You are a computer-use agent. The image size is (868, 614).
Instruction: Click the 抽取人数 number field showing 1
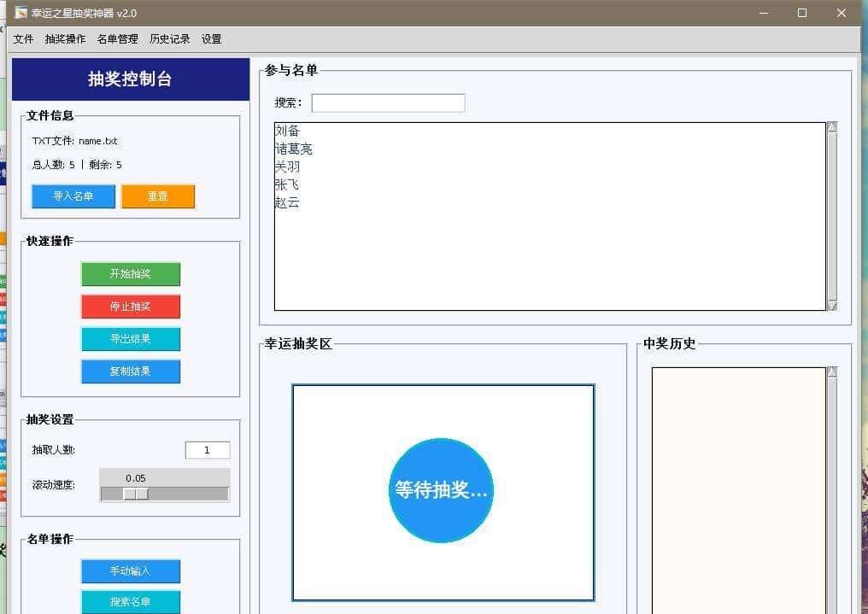tap(208, 449)
